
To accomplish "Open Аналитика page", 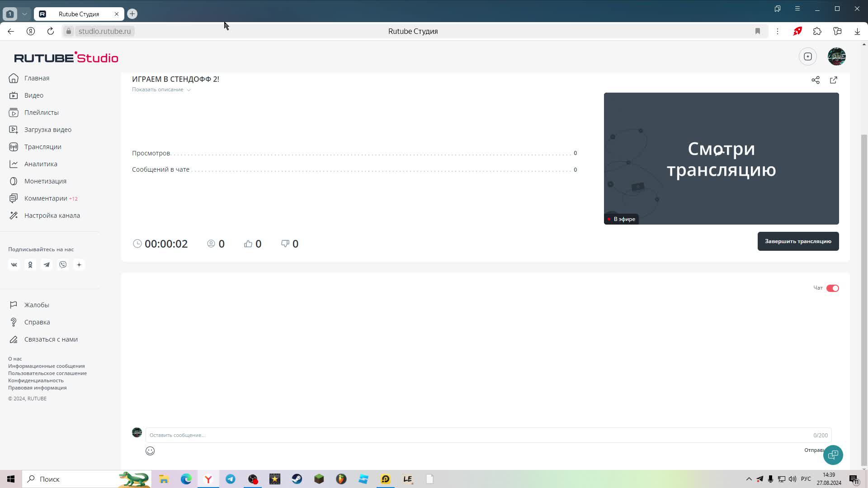I will coord(33,164).
